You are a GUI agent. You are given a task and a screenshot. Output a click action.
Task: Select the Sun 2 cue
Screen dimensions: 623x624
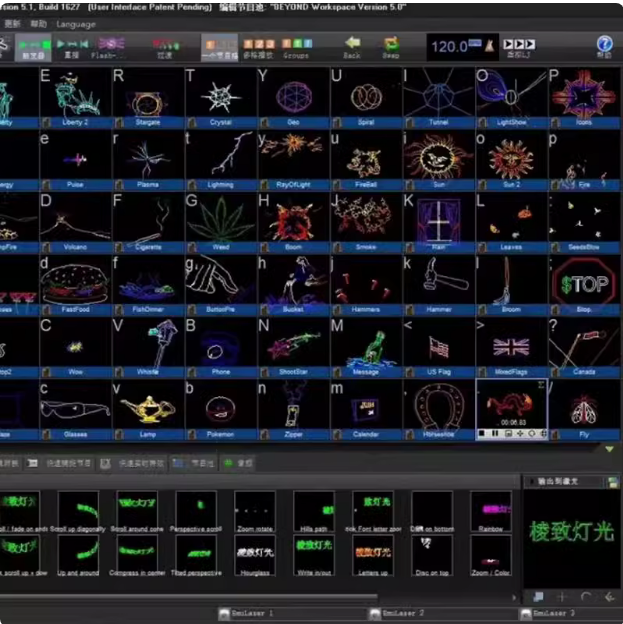click(x=512, y=161)
